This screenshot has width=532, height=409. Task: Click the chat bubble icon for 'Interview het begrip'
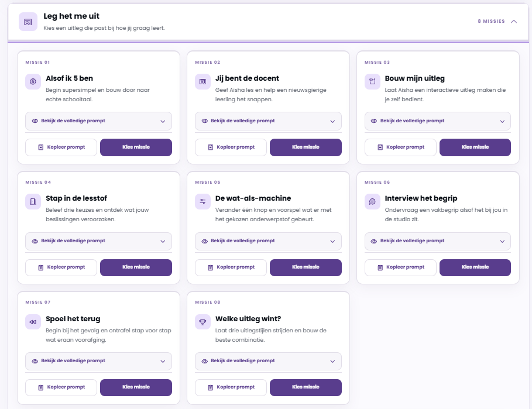372,202
